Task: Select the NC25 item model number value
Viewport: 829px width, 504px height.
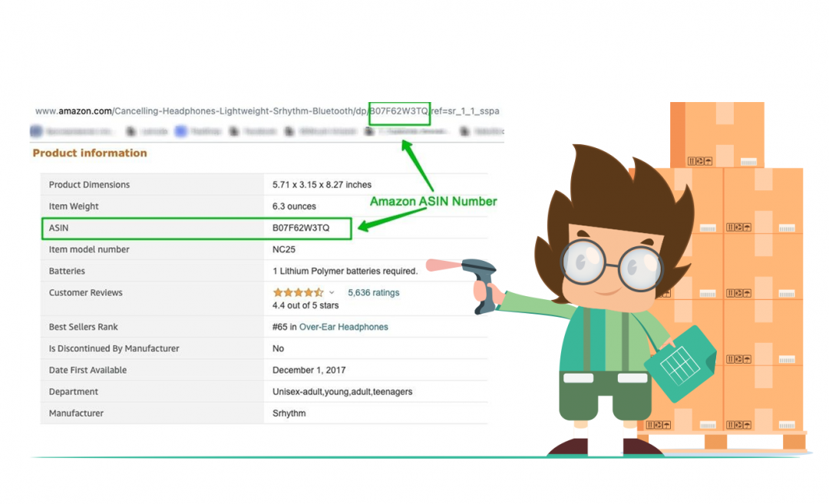Action: [x=284, y=249]
